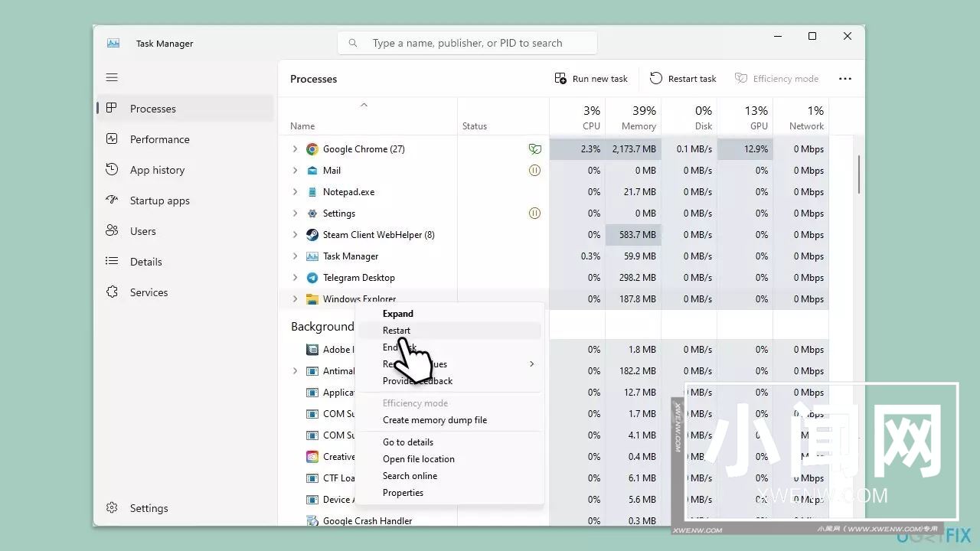
Task: Open the more options ellipsis menu
Action: 845,79
